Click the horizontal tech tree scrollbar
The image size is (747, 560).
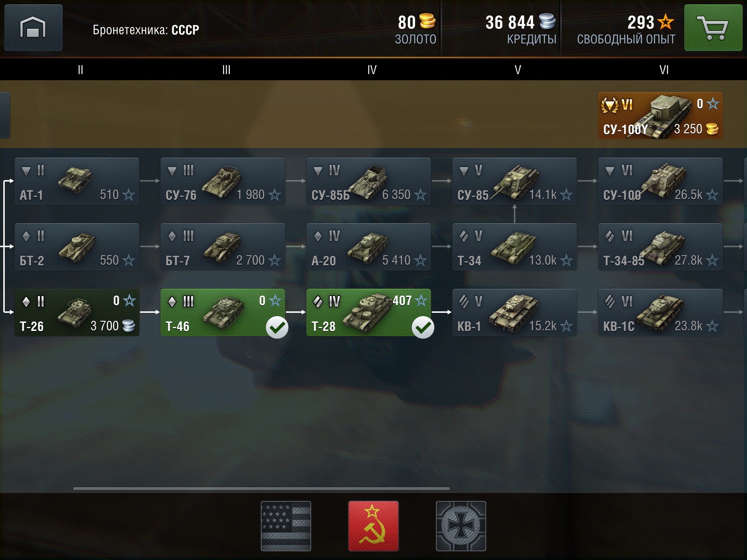tap(261, 489)
